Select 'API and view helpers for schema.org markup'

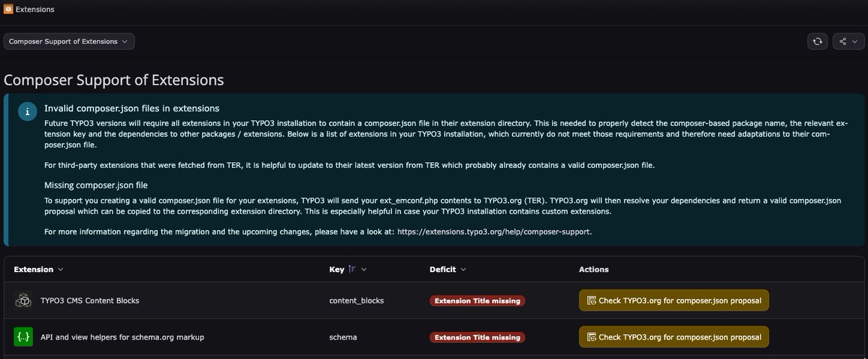[123, 337]
